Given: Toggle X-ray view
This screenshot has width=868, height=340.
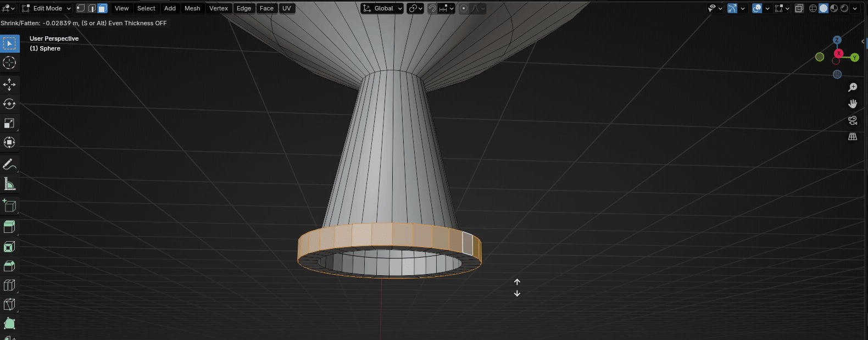Looking at the screenshot, I should pos(799,8).
